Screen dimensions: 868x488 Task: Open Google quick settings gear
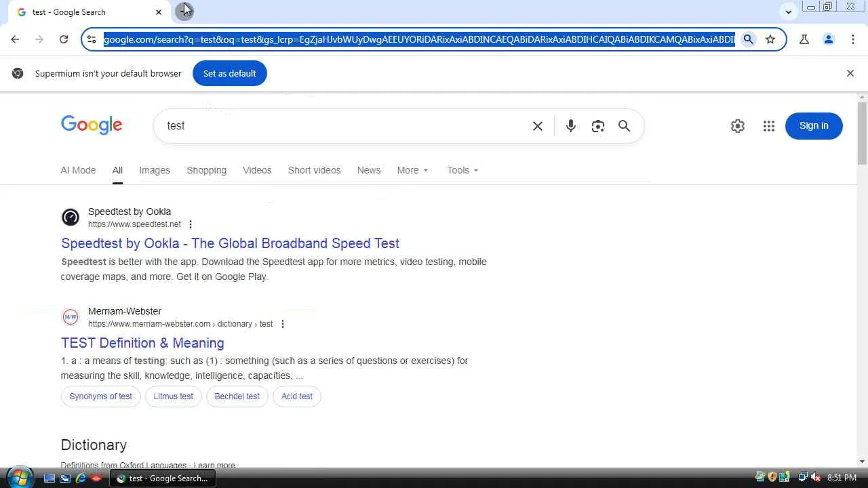(x=738, y=126)
